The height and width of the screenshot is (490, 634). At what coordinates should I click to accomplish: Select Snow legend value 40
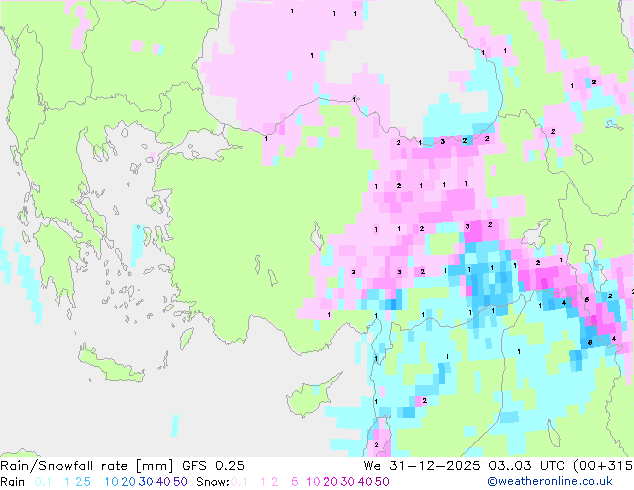(365, 482)
